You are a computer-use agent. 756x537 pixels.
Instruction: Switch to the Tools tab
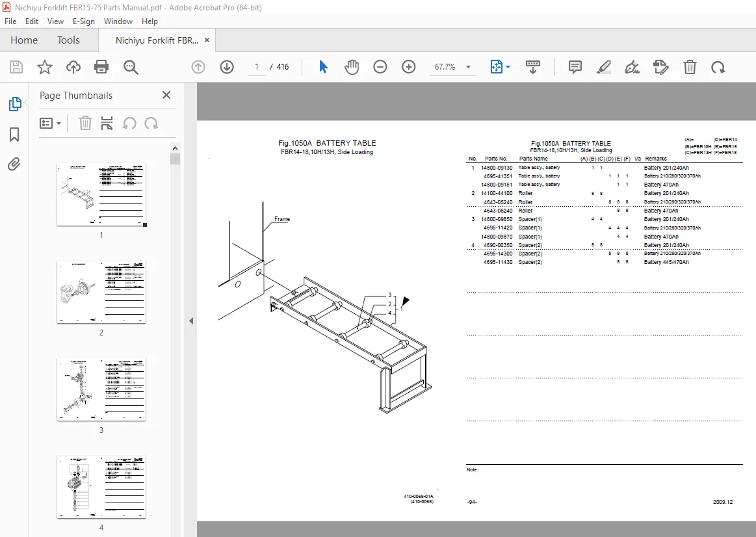pyautogui.click(x=68, y=40)
